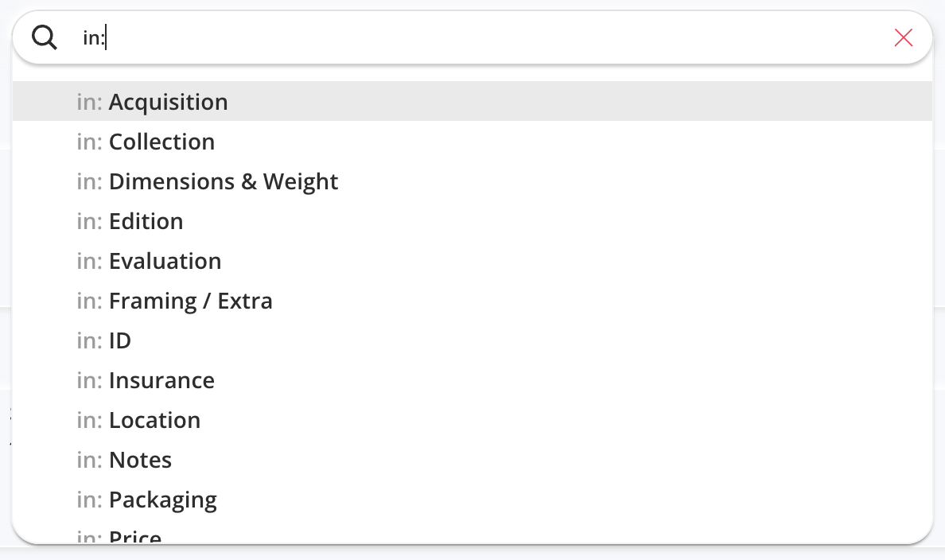
Task: Click the word 'Weight' in the suggestions
Action: pyautogui.click(x=300, y=182)
